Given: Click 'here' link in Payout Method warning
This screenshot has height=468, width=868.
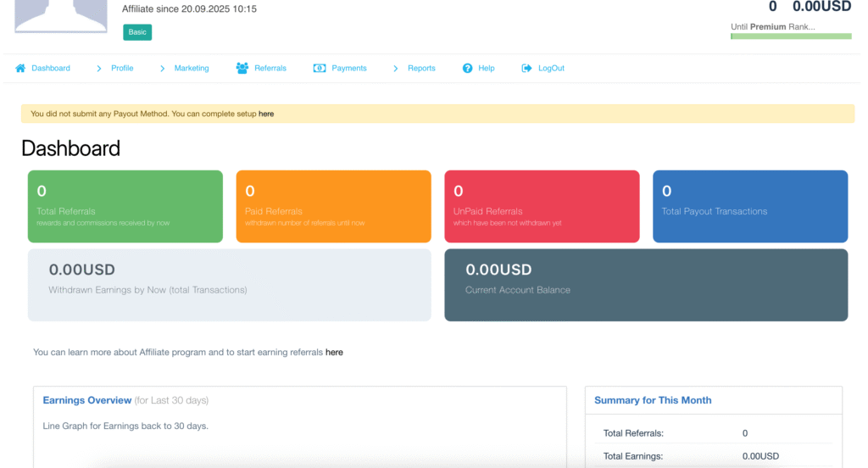Looking at the screenshot, I should (266, 114).
